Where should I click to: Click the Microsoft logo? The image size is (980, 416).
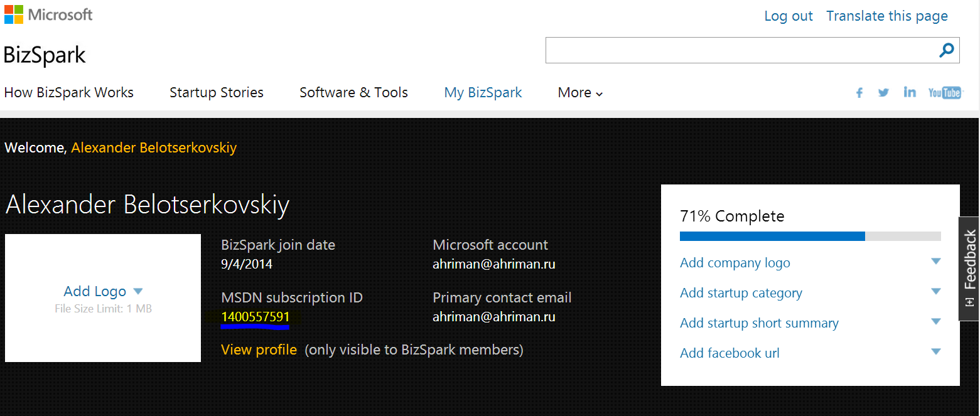[x=48, y=14]
